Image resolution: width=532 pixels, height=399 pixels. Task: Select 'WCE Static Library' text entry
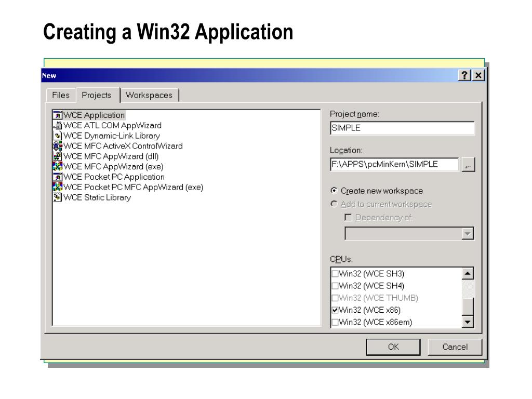[97, 197]
